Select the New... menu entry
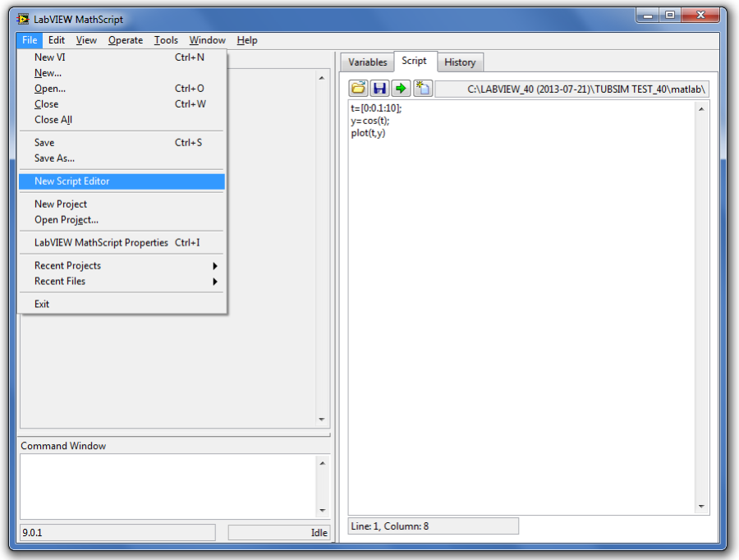The image size is (739, 560). (x=122, y=73)
